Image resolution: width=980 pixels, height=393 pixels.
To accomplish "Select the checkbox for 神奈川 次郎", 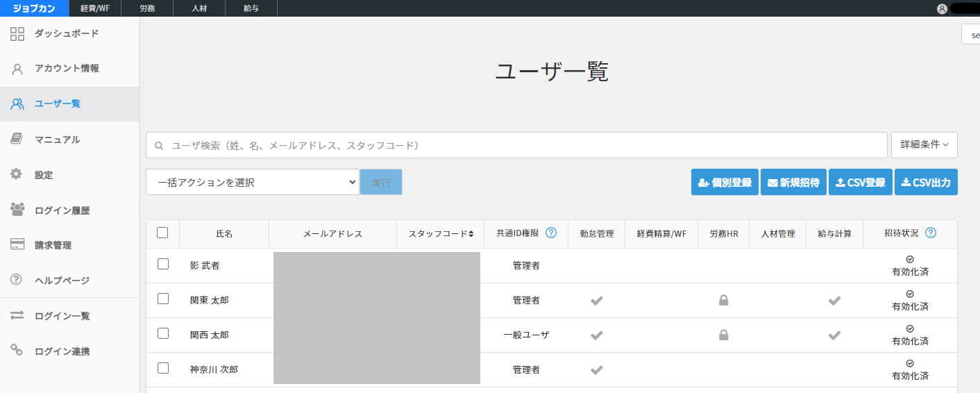I will tap(163, 368).
